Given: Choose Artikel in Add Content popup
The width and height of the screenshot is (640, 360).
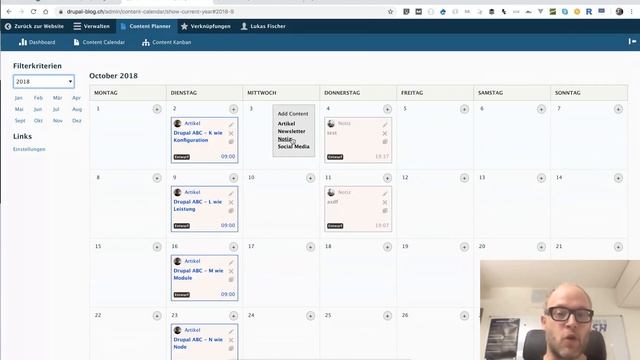Looking at the screenshot, I should 286,124.
